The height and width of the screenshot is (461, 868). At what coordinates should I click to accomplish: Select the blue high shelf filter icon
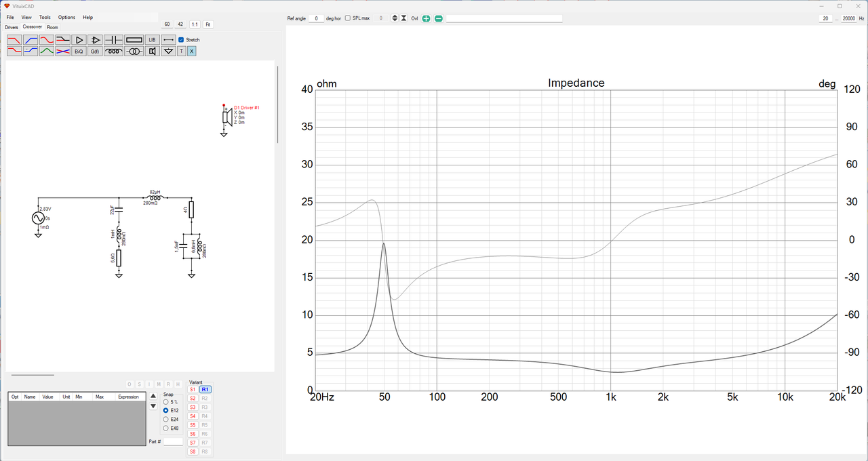coord(30,51)
